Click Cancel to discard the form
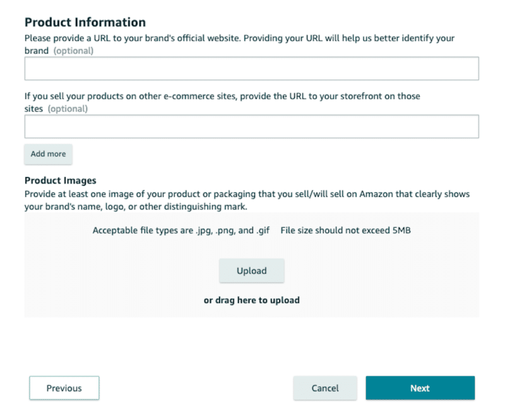This screenshot has width=505, height=420. tap(325, 388)
